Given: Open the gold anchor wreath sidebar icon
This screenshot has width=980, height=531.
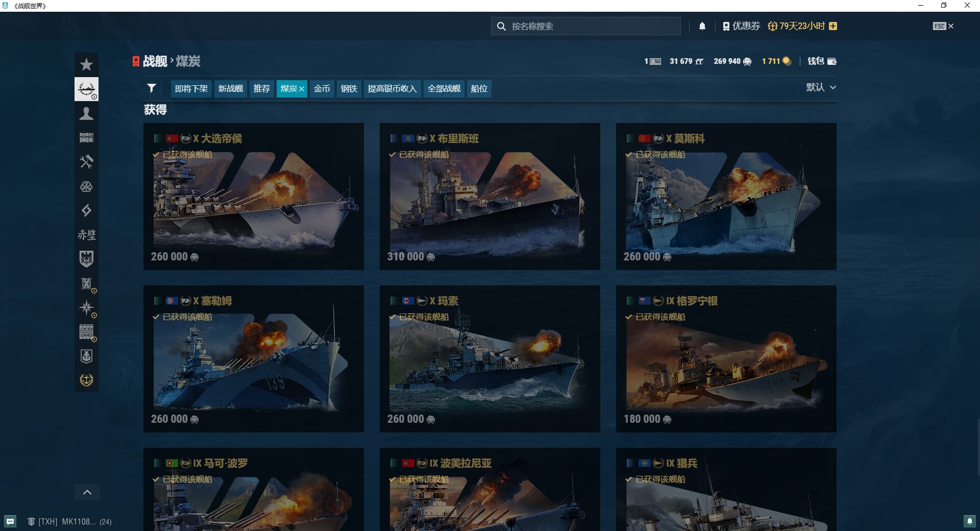Looking at the screenshot, I should (x=86, y=380).
